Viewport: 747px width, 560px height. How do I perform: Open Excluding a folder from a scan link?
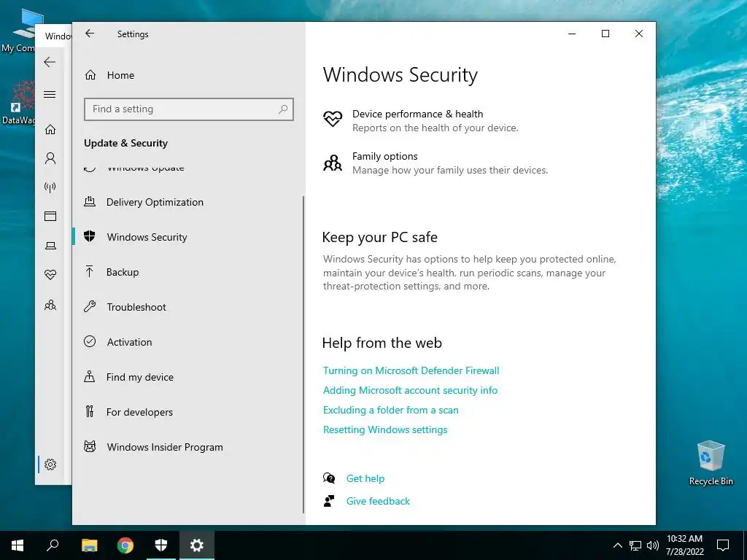pos(391,410)
